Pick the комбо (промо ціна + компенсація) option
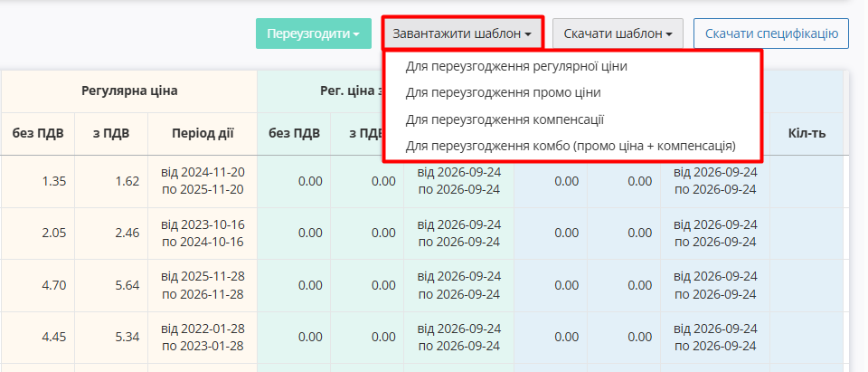 571,146
